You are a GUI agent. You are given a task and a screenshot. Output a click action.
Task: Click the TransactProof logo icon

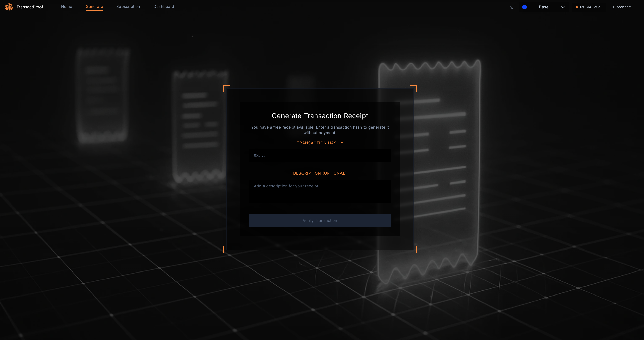coord(9,7)
